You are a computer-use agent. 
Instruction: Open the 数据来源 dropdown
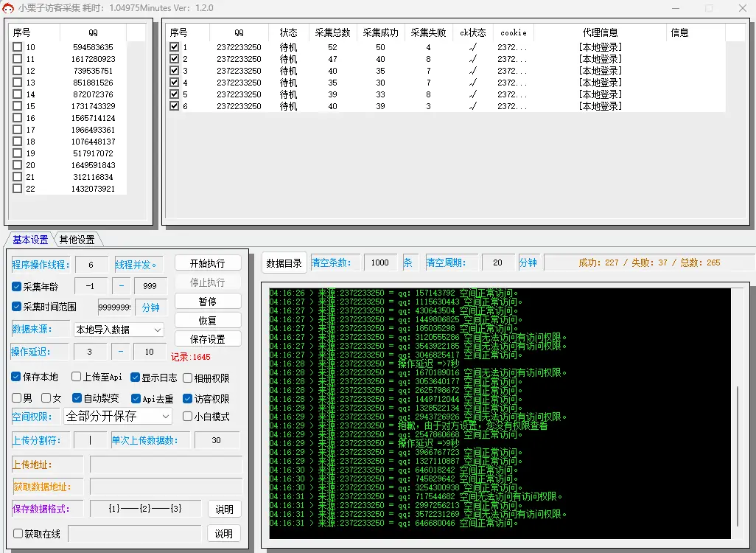[x=119, y=330]
